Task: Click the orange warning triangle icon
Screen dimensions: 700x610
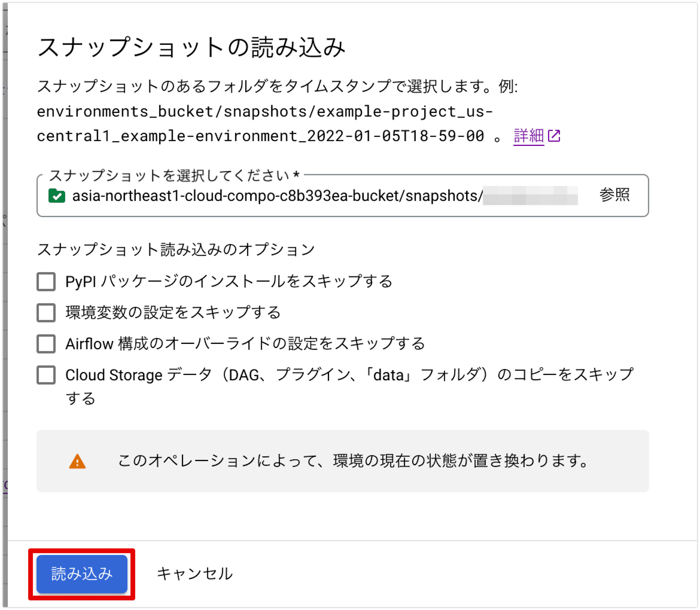Action: [77, 461]
